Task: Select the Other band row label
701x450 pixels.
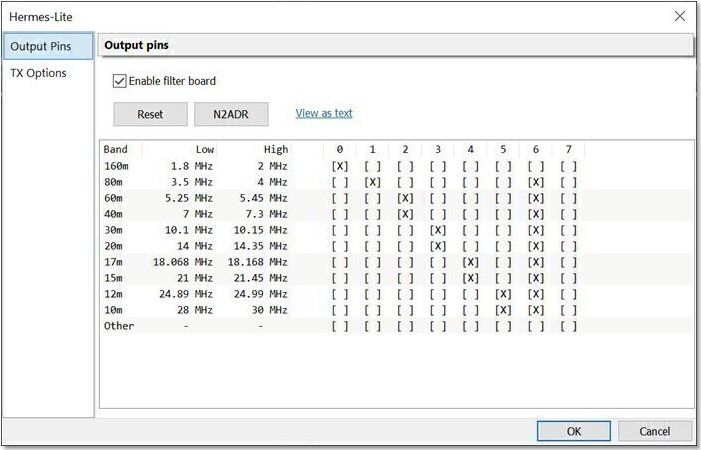Action: [x=119, y=326]
